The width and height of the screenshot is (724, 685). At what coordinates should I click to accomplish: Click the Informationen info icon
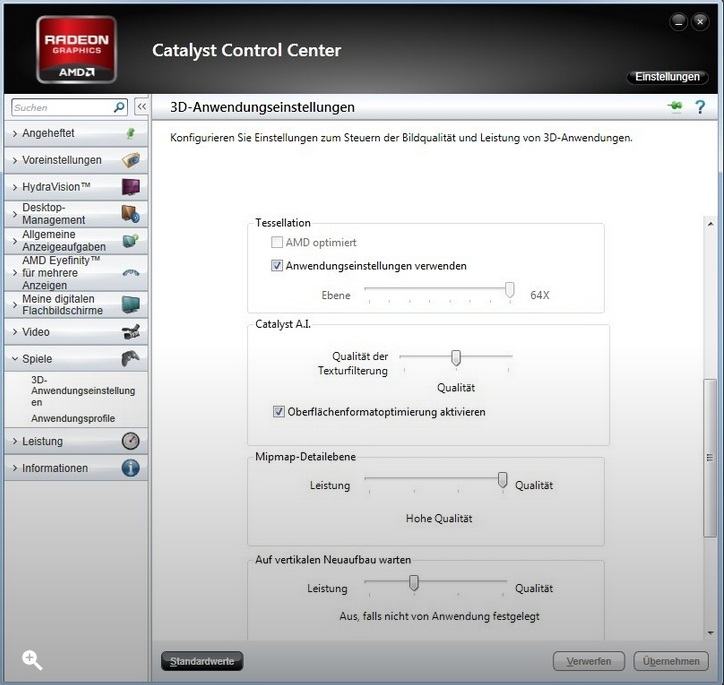[131, 468]
